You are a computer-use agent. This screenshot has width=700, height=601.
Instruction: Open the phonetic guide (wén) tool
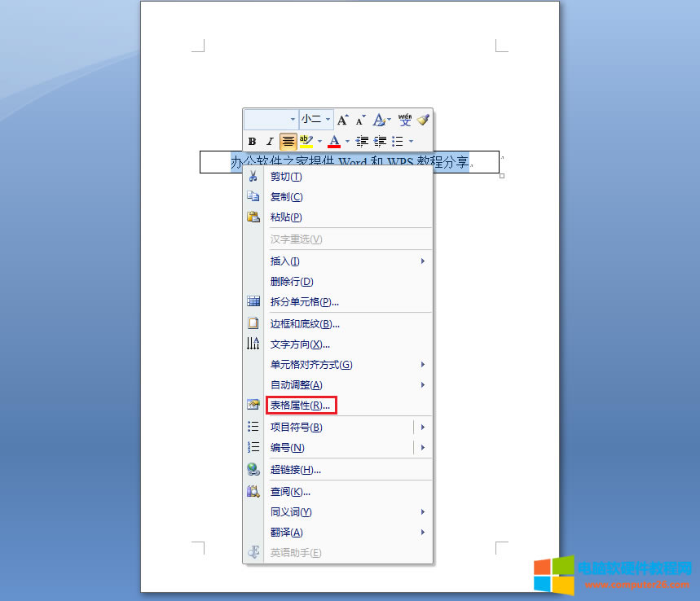405,120
